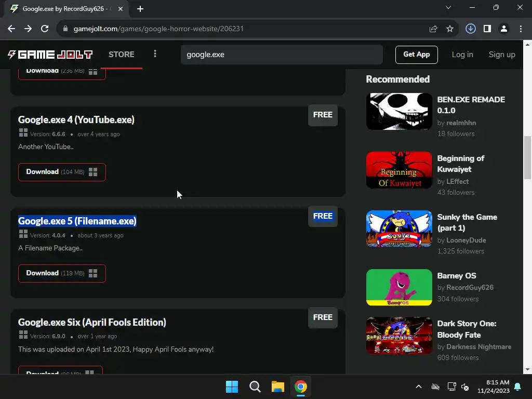The image size is (532, 399).
Task: Click the browser address bar URL
Action: point(158,29)
